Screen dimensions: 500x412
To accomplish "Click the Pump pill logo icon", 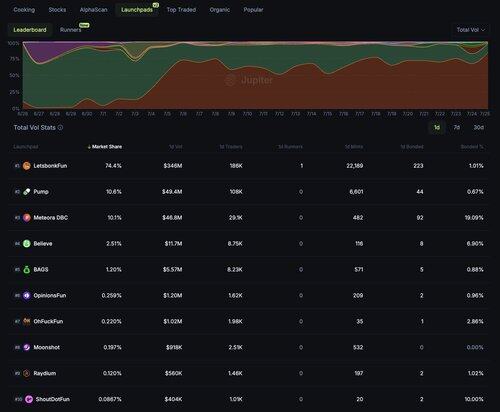I will tap(27, 192).
